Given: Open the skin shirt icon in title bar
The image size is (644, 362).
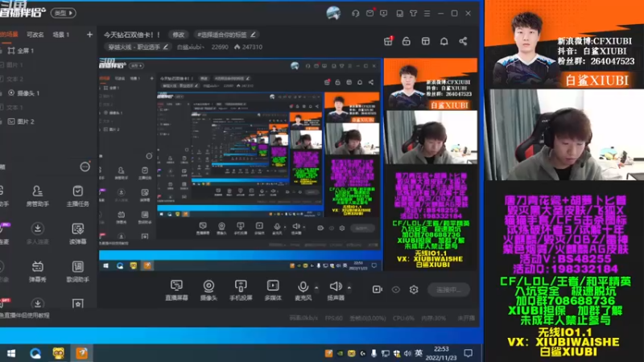Looking at the screenshot, I should tap(413, 14).
